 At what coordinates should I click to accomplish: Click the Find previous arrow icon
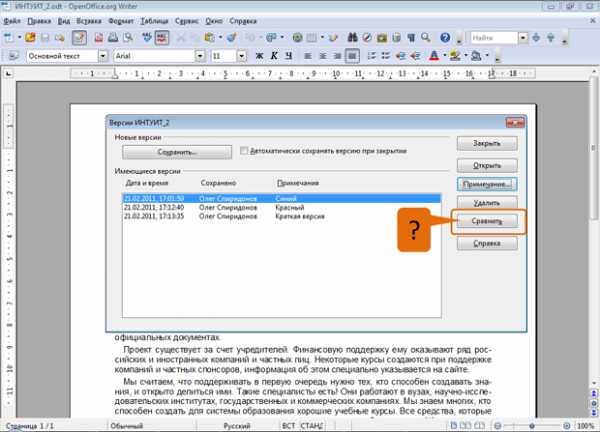551,37
